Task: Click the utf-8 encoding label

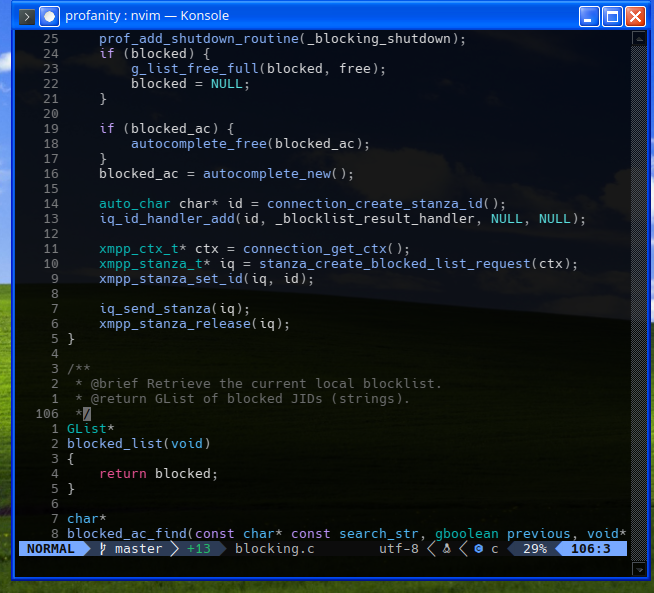Action: (399, 548)
